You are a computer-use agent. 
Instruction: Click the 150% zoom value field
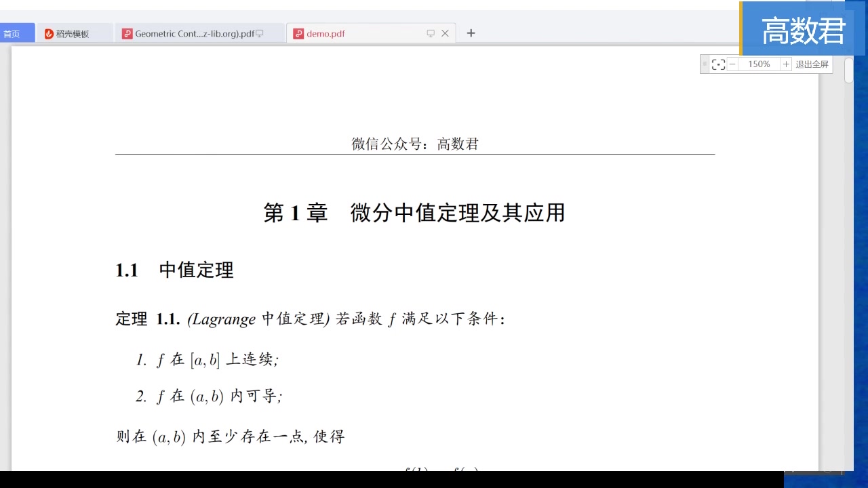click(759, 64)
